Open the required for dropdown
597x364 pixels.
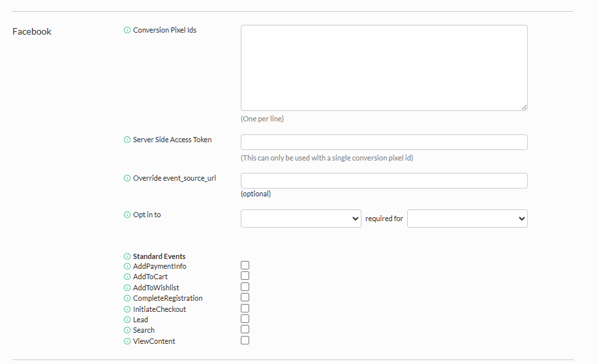[467, 219]
